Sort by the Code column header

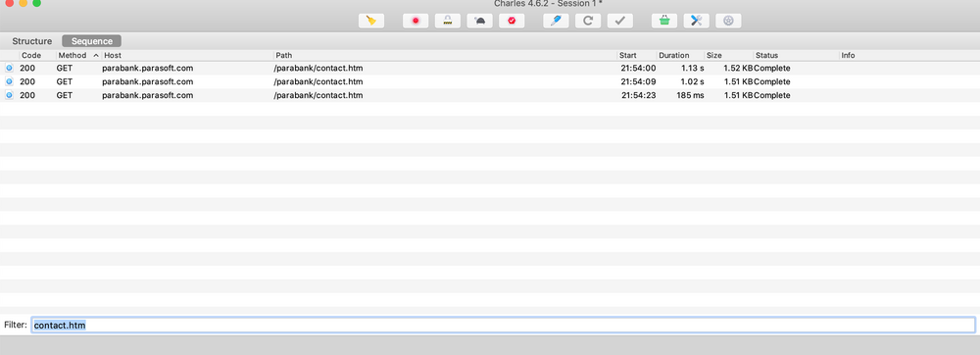(x=37, y=56)
